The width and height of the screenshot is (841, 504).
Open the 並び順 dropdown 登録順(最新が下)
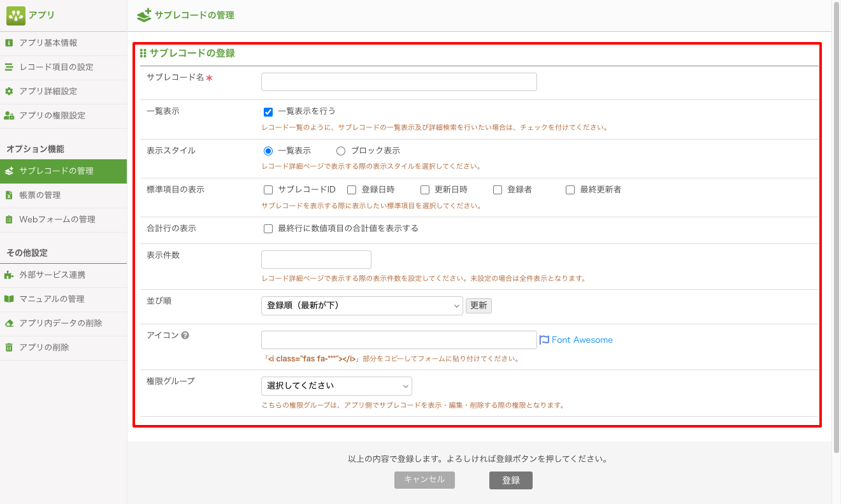pyautogui.click(x=362, y=306)
